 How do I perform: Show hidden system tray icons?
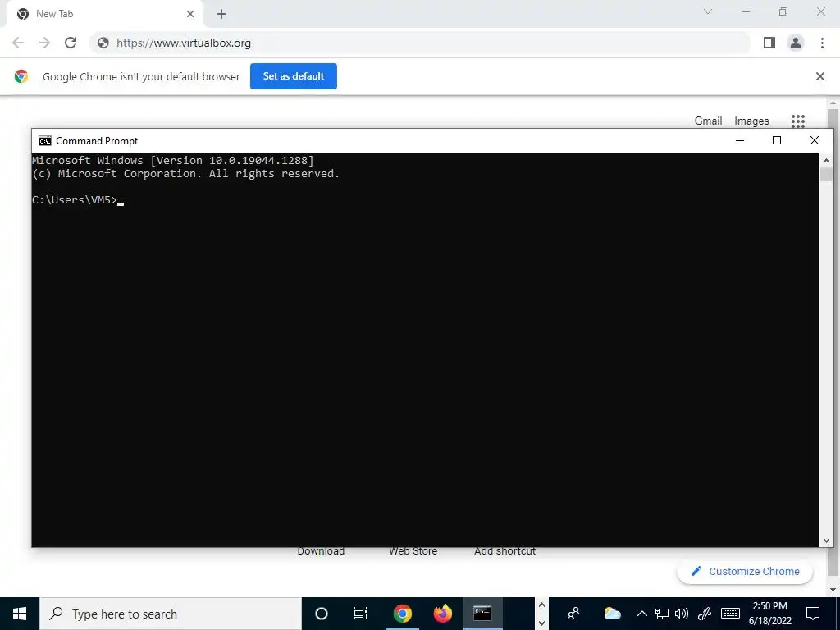tap(641, 614)
